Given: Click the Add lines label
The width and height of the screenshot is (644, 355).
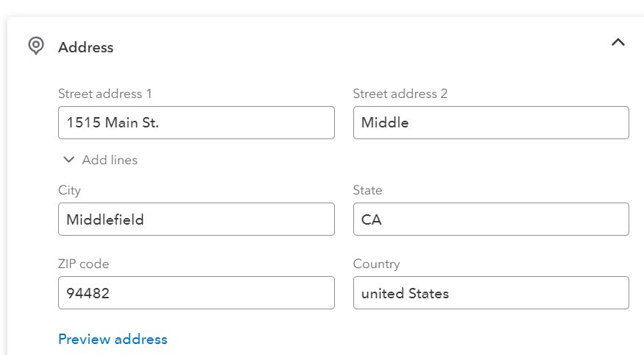Looking at the screenshot, I should click(110, 160).
